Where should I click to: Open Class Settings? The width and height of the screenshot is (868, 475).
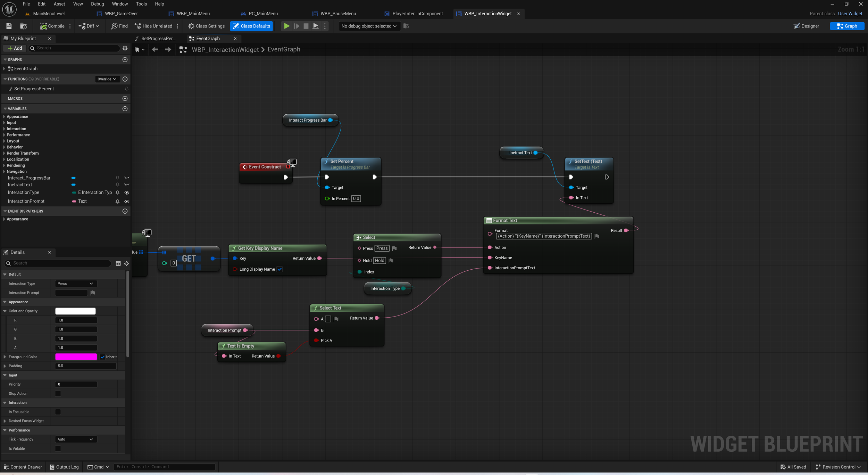(206, 26)
